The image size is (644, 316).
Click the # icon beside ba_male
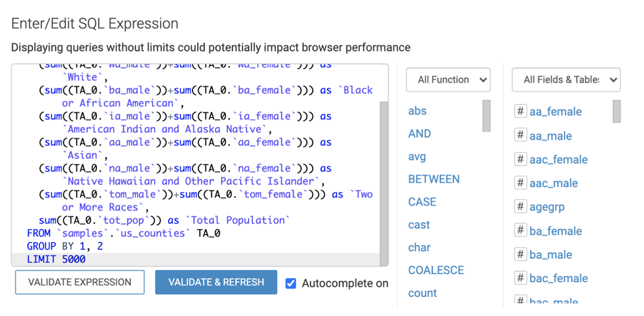click(521, 254)
